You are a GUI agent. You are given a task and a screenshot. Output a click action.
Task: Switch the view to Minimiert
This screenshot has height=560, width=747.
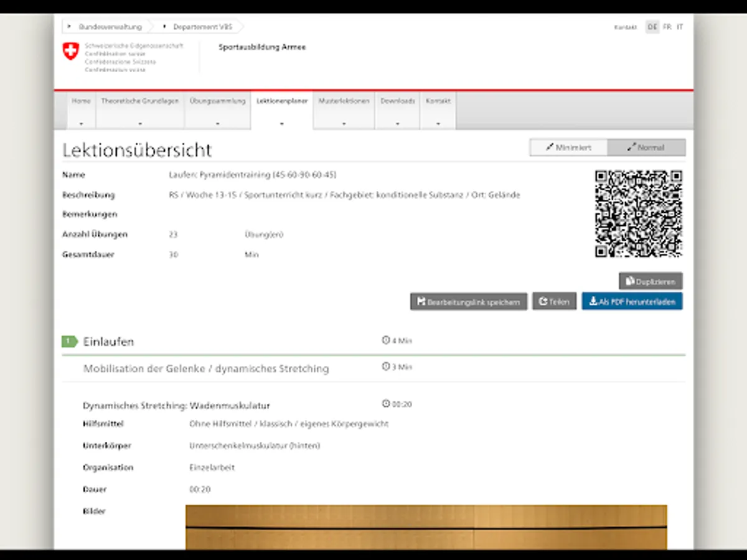pyautogui.click(x=568, y=147)
